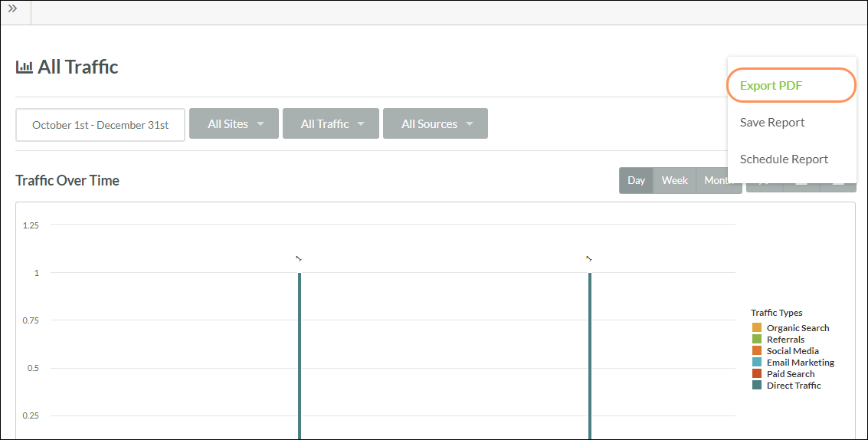868x440 pixels.
Task: Toggle Email Marketing legend swatch
Action: (x=757, y=362)
